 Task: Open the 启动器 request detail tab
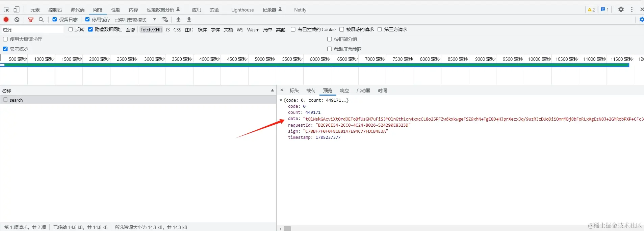coord(363,91)
